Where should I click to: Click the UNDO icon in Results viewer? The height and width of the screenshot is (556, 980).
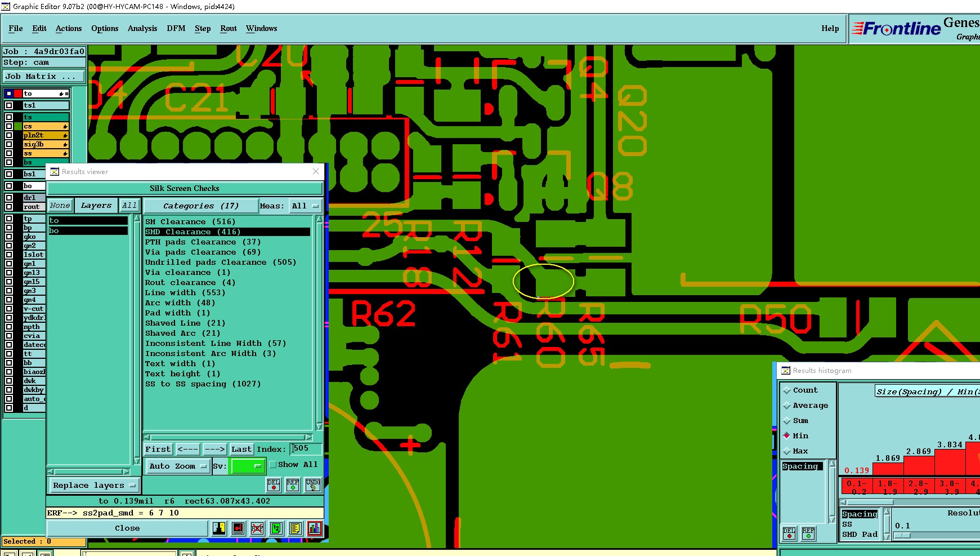[313, 485]
